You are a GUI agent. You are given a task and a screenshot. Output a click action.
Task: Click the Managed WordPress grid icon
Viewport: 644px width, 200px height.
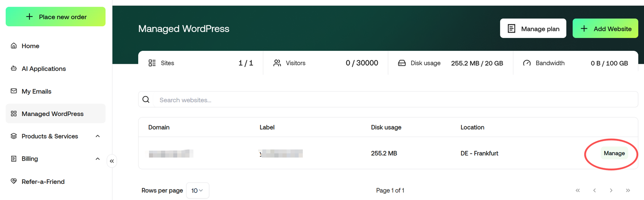pyautogui.click(x=13, y=114)
